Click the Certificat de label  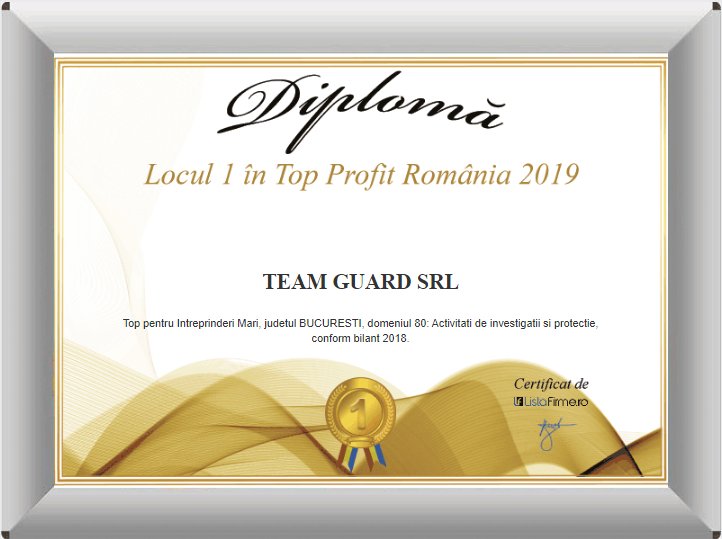click(x=551, y=384)
